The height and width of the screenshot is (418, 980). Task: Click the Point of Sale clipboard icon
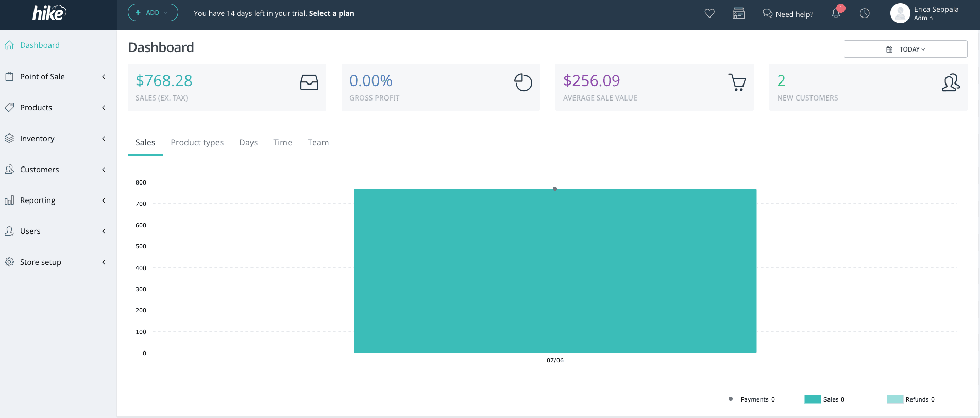(9, 76)
